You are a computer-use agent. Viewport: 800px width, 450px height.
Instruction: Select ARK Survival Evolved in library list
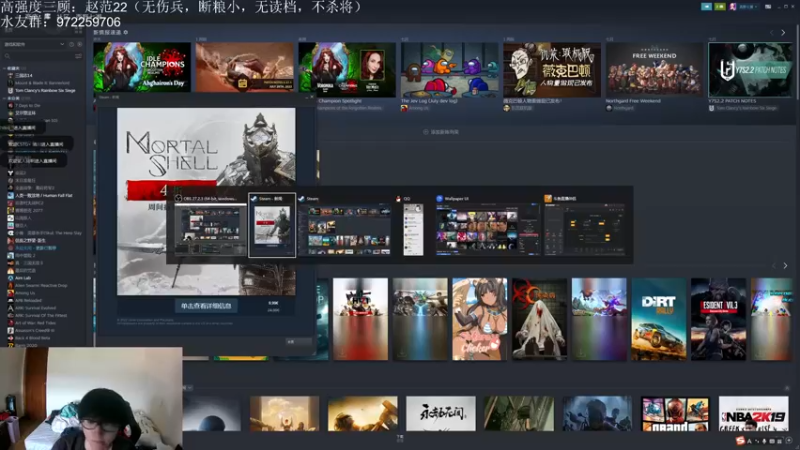pos(32,308)
